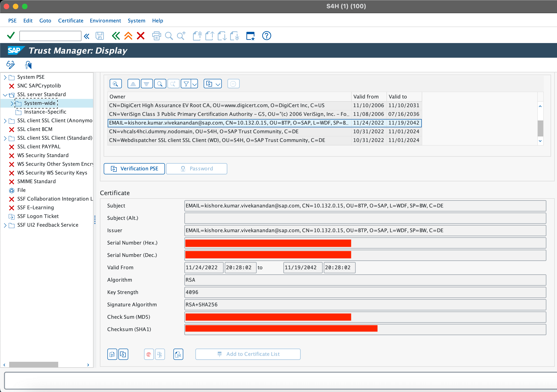Click the Find icon in certificate list toolbar
This screenshot has width=557, height=392.
coord(160,84)
